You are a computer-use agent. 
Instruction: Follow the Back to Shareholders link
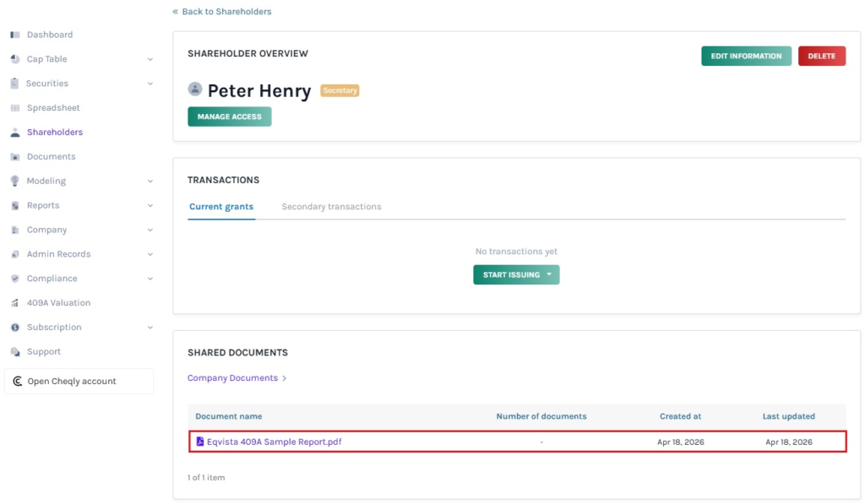pos(220,11)
